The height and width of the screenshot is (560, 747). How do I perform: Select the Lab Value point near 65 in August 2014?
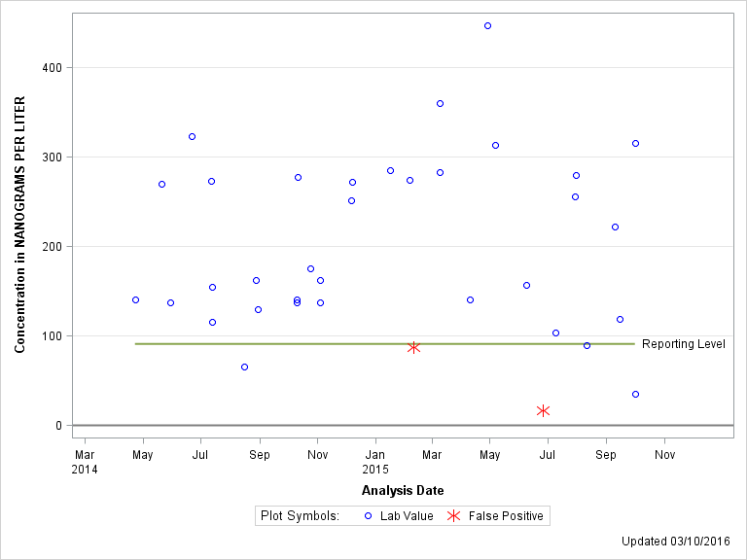pos(244,367)
